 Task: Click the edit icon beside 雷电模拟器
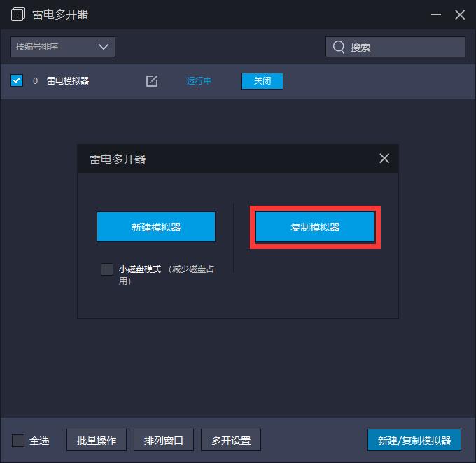tap(152, 81)
